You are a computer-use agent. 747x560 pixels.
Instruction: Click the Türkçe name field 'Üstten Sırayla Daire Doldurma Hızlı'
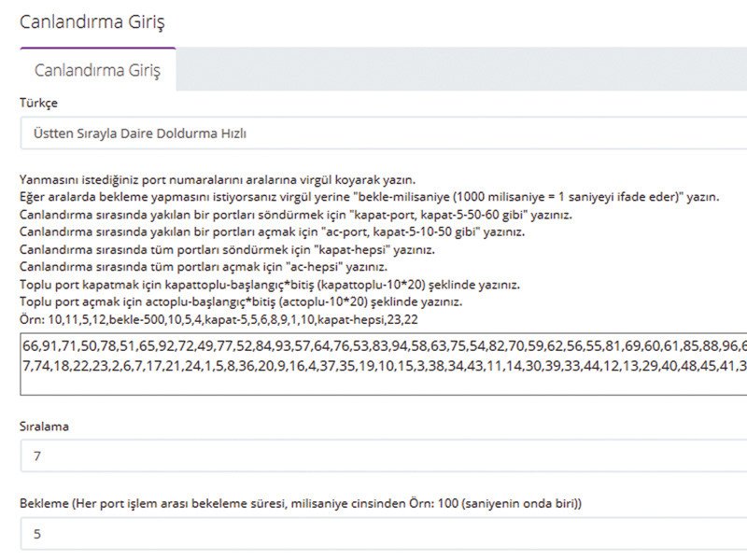click(x=384, y=133)
